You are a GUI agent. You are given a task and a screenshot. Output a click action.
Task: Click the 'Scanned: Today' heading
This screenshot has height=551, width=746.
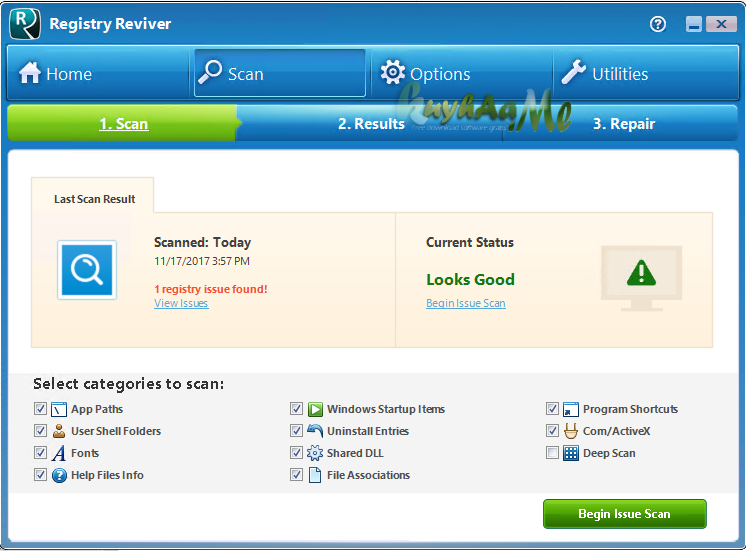click(202, 242)
